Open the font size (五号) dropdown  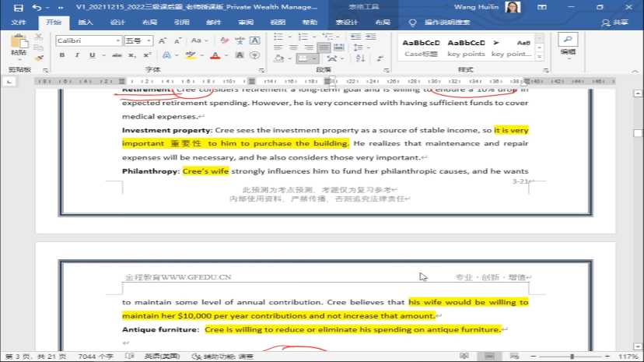[x=149, y=40]
